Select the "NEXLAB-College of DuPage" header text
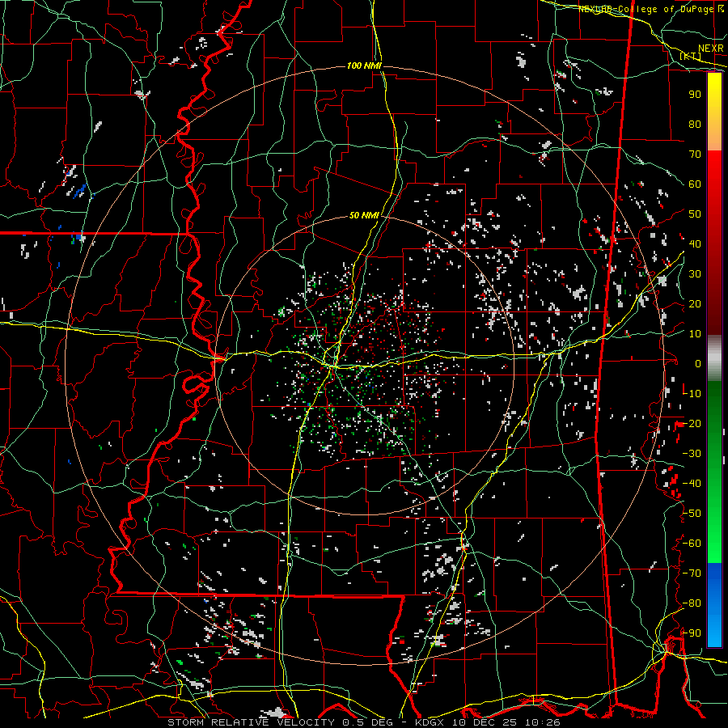Screen dimensions: 728x728 [646, 9]
